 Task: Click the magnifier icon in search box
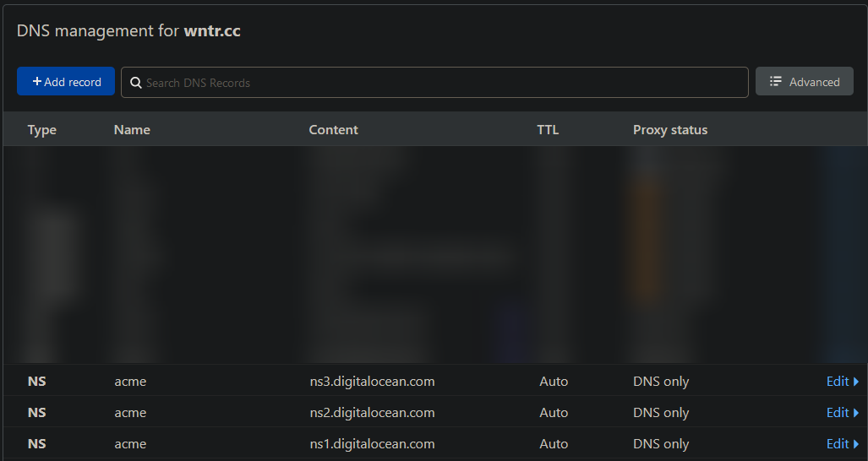pos(135,83)
